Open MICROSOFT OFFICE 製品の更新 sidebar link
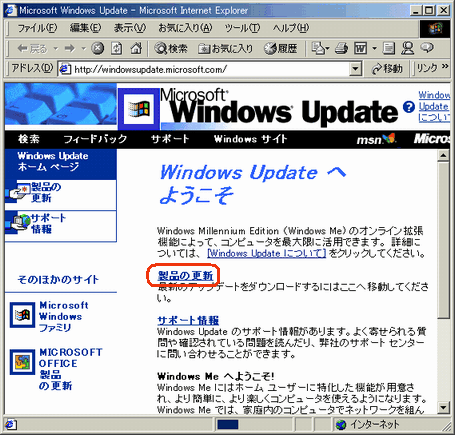 pos(71,369)
